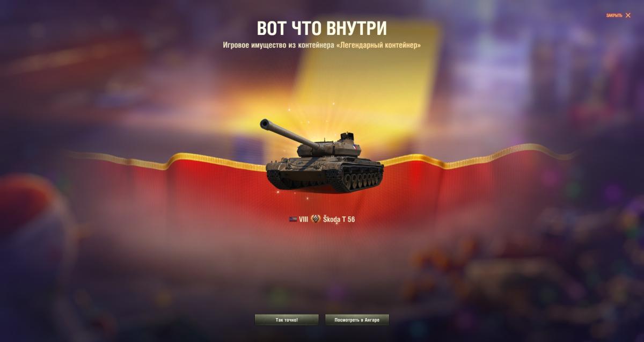Click the Игровое имущество из контейнера text
Viewport: 644px width, 342px height.
pos(277,46)
